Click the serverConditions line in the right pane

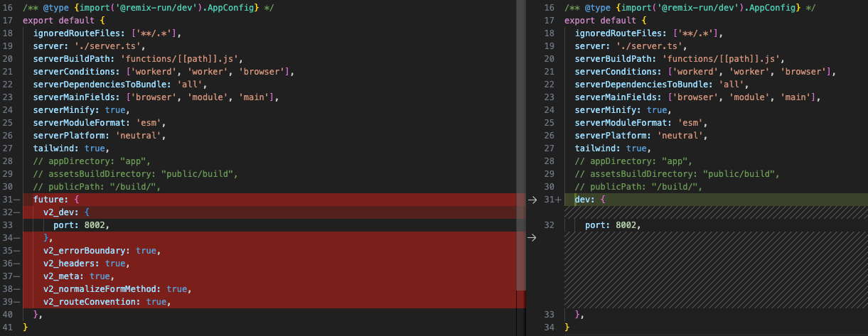tap(705, 72)
